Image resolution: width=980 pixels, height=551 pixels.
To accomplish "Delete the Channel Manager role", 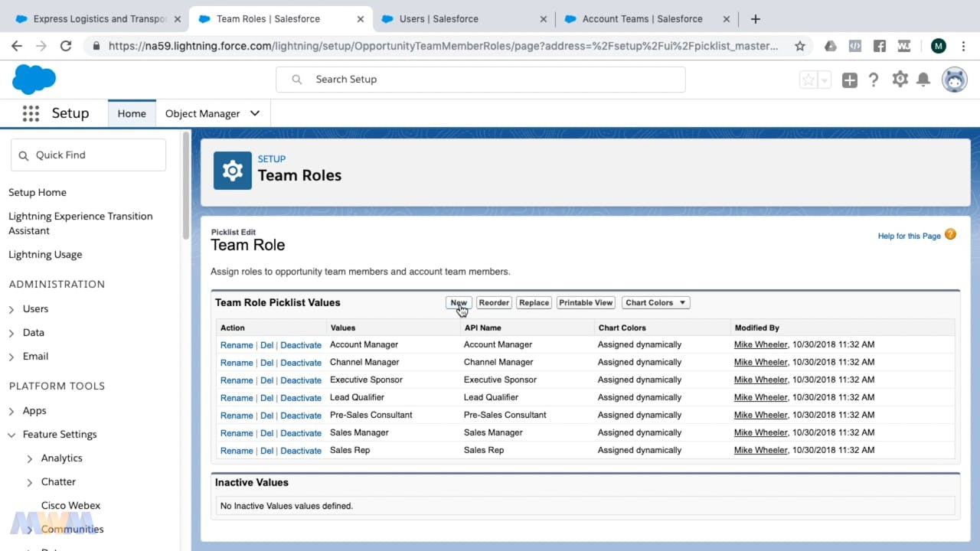I will pos(266,363).
